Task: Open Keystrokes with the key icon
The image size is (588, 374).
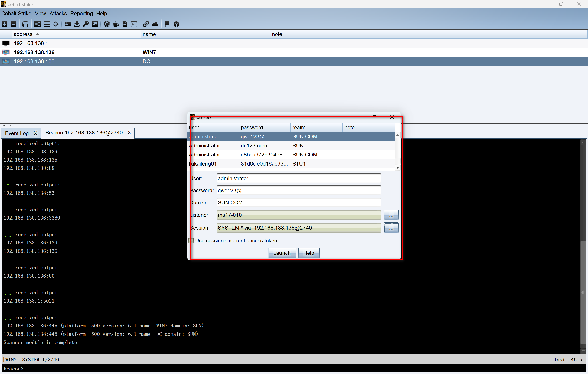Action: [x=86, y=24]
